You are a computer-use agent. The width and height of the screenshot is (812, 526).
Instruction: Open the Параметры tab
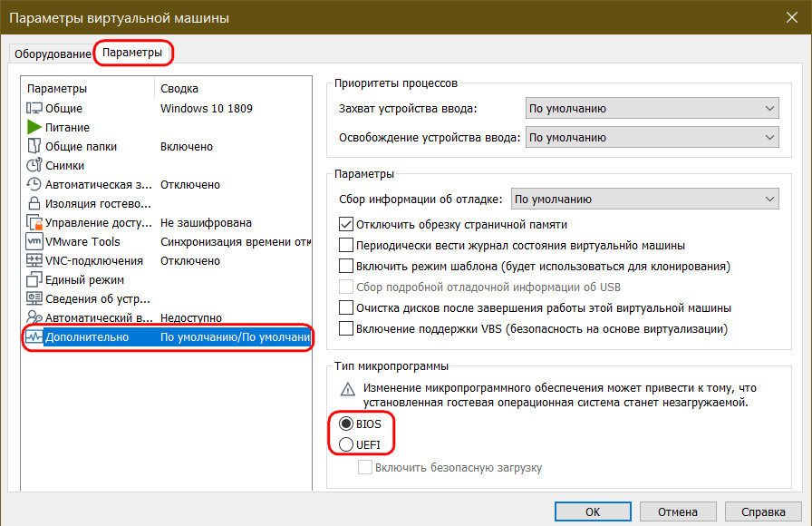pyautogui.click(x=132, y=54)
